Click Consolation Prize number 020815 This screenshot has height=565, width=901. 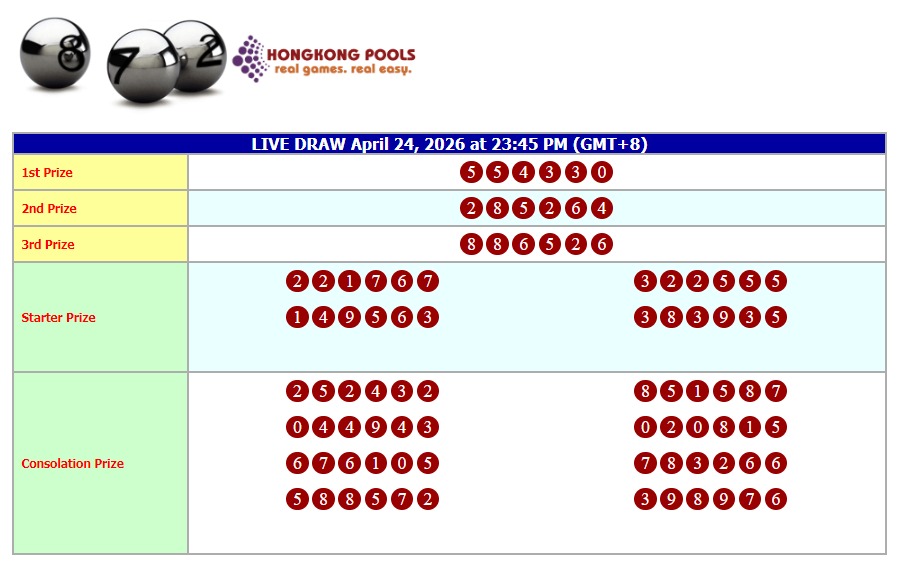coord(710,427)
